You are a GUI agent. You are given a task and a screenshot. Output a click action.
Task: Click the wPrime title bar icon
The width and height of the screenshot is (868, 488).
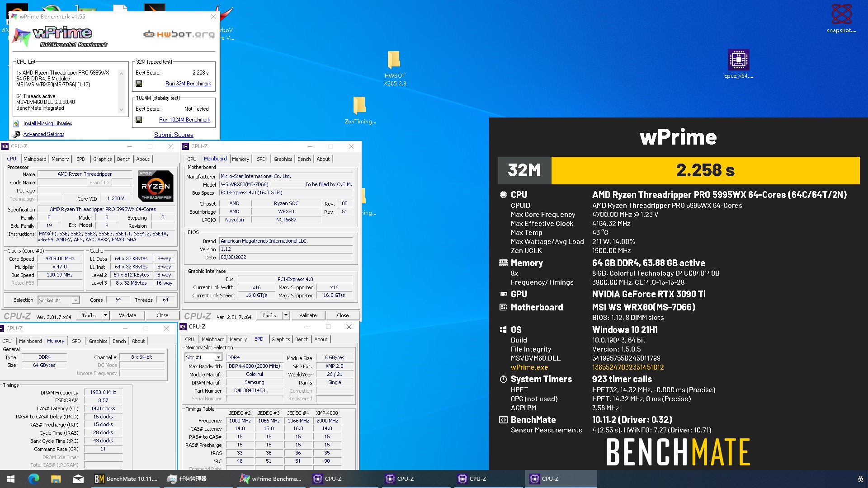14,17
